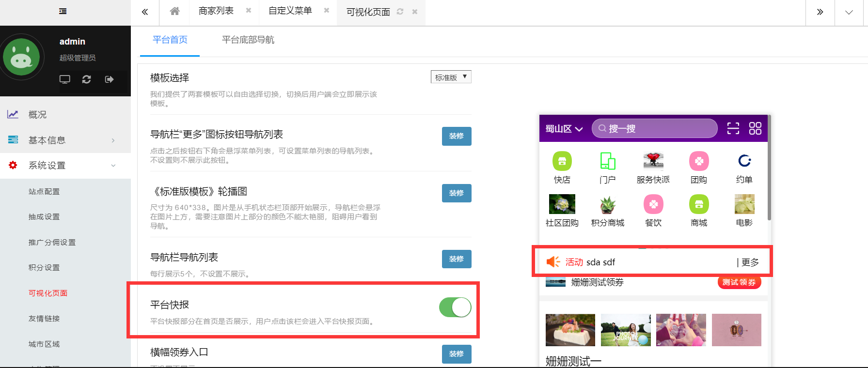Open the Photo Journey couple thumbnail
This screenshot has height=368, width=868.
626,330
